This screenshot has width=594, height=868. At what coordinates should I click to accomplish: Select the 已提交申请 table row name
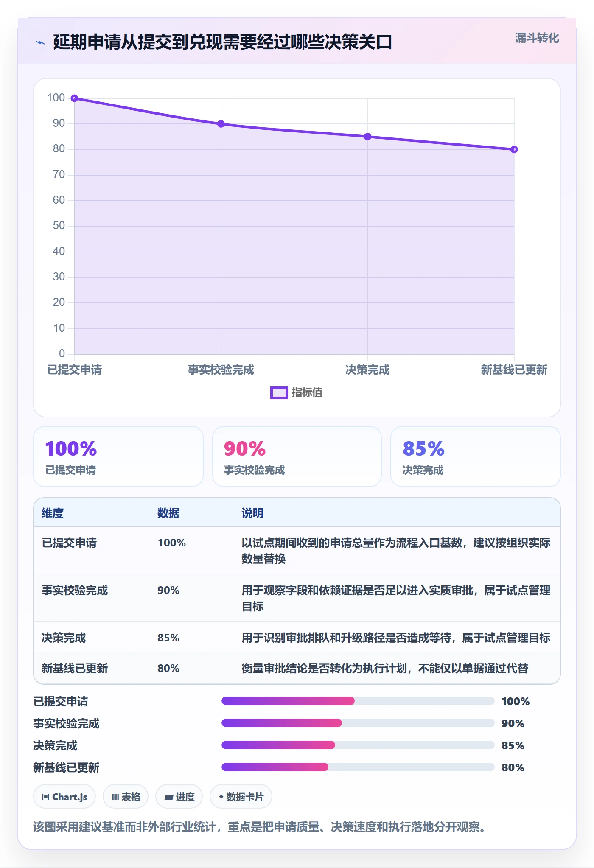(69, 543)
